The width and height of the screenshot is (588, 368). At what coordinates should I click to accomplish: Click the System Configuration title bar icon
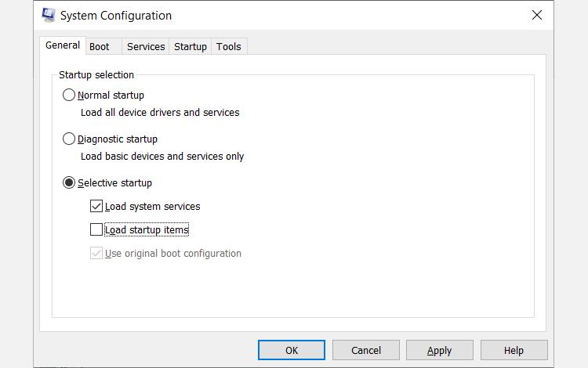point(49,15)
